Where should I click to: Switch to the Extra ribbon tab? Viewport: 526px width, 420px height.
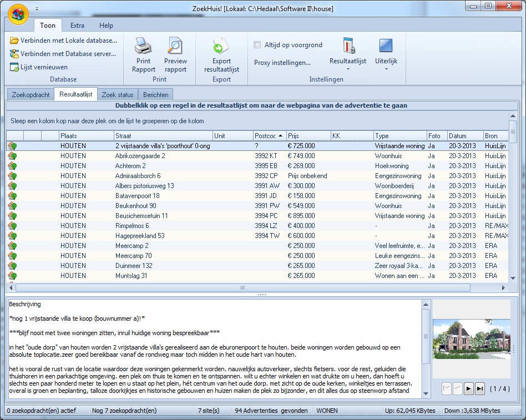pos(78,26)
